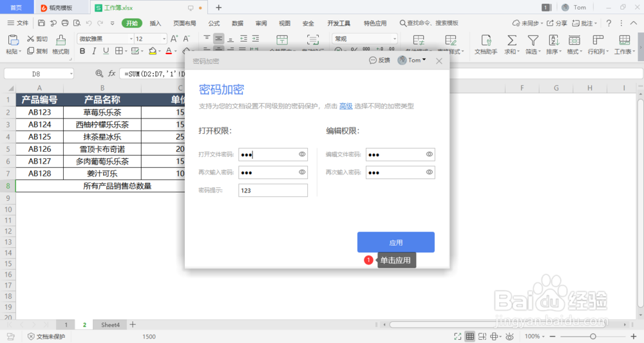This screenshot has height=343, width=644.
Task: Click the 密码提示 hint field containing 123
Action: (272, 190)
